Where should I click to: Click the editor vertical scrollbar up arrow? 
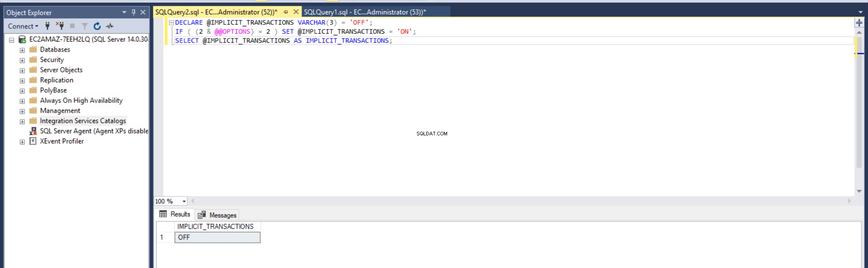tap(859, 33)
